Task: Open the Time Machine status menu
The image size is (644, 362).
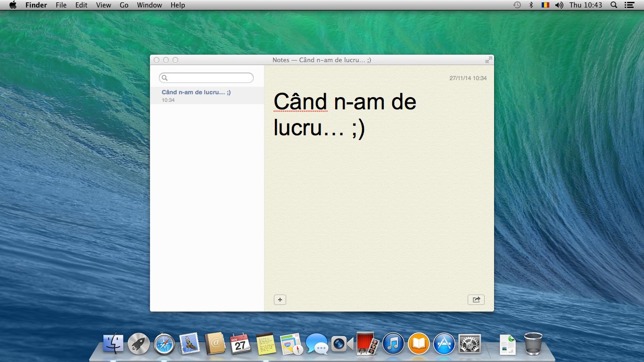Action: pos(517,5)
